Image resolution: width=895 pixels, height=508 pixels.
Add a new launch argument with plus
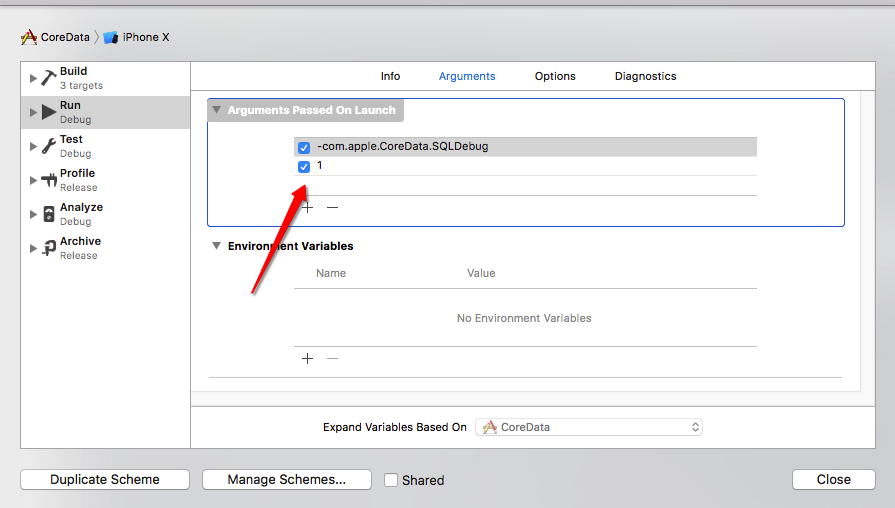(x=308, y=207)
